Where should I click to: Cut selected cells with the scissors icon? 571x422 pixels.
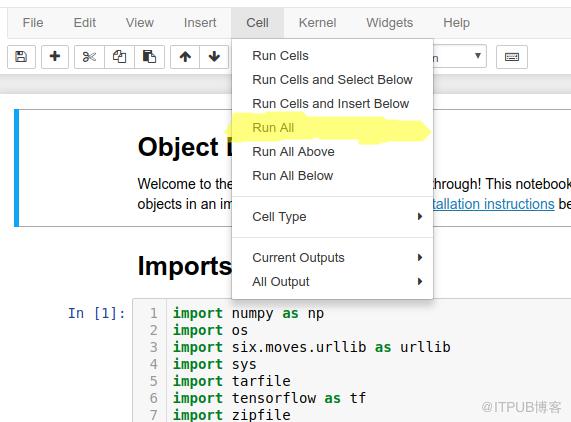(89, 57)
